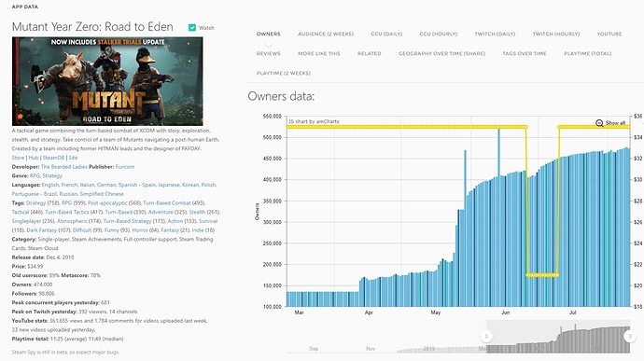
Task: Select the English language link
Action: 50,185
